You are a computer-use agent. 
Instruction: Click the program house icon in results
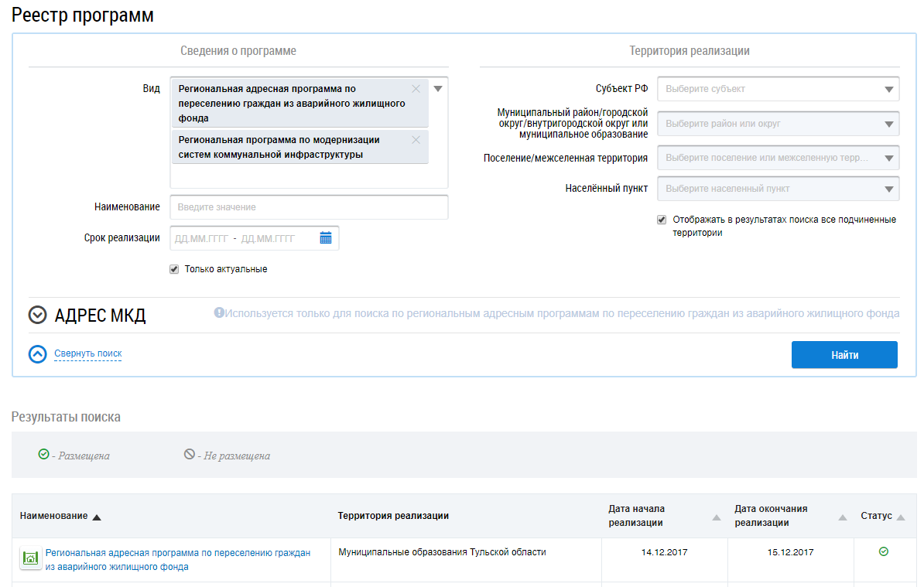click(x=31, y=558)
